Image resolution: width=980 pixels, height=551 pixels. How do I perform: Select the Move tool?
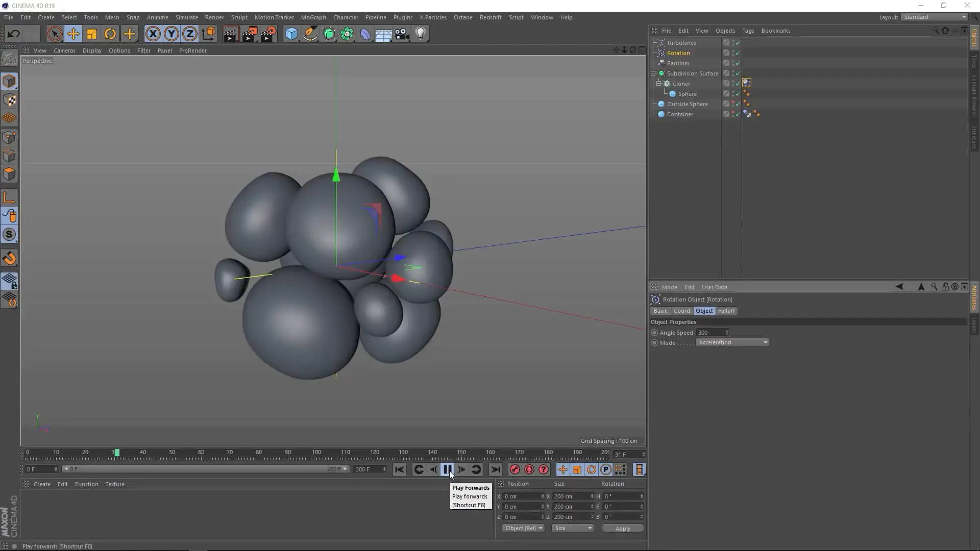tap(73, 34)
